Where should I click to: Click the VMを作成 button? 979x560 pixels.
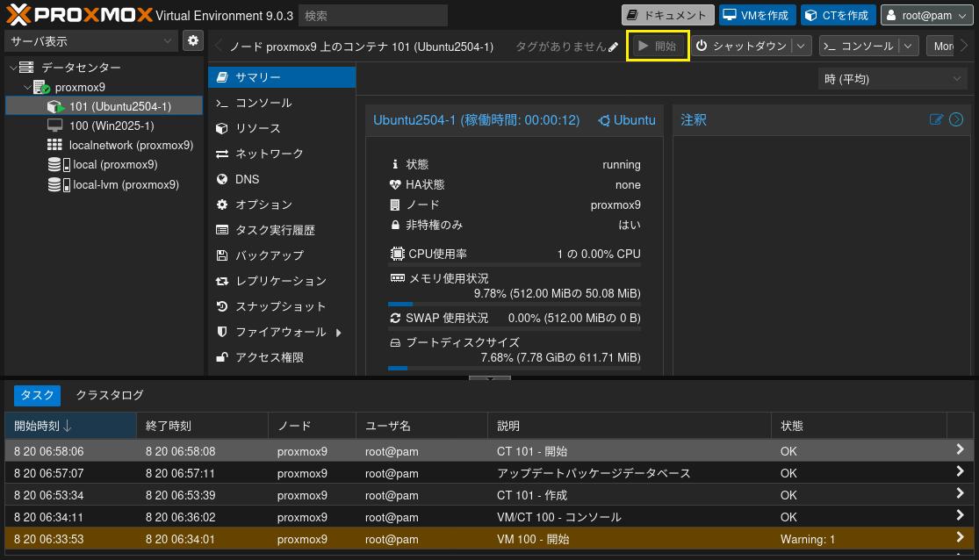coord(758,15)
